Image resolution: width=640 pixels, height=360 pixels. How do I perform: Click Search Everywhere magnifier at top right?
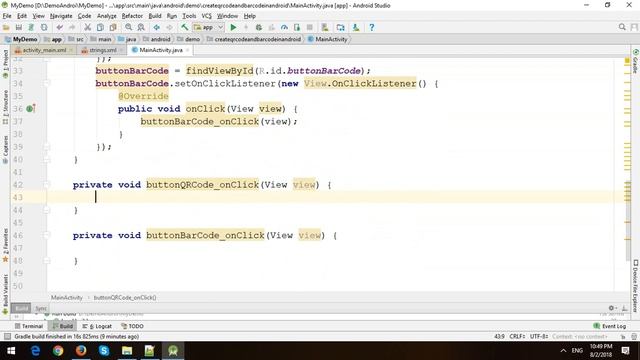coord(622,27)
